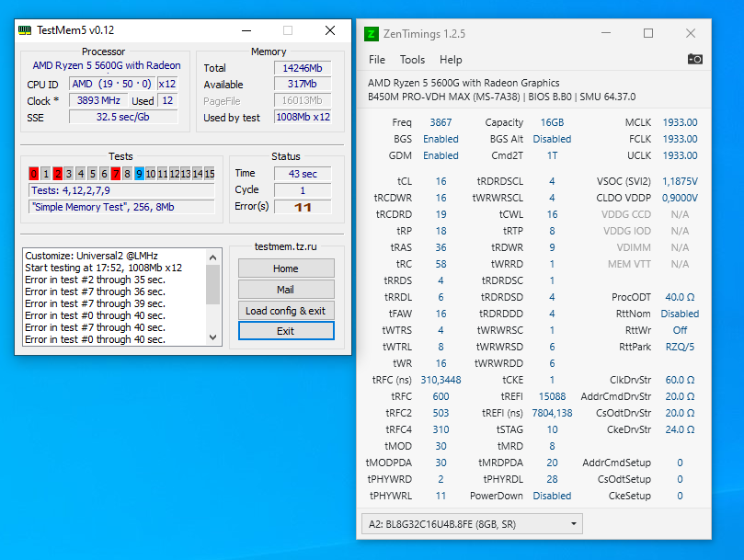Click the tRCDRD value 19
Image resolution: width=744 pixels, height=560 pixels.
[441, 214]
